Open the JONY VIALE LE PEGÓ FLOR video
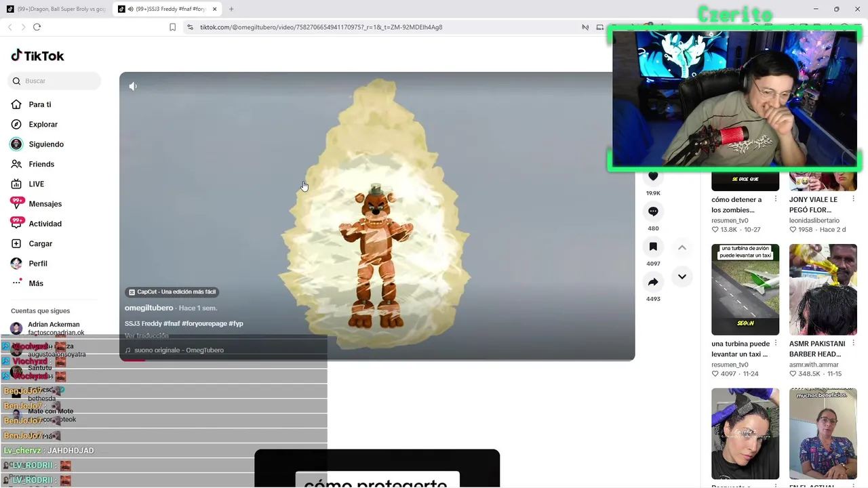This screenshot has width=868, height=488. (x=814, y=205)
